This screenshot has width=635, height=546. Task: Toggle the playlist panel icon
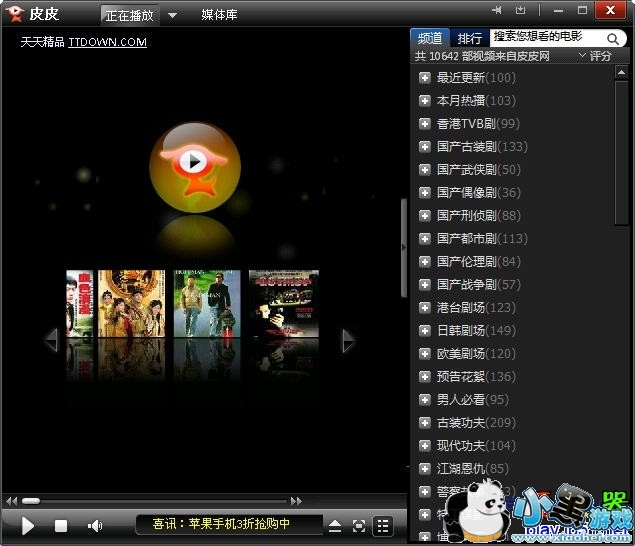(x=383, y=525)
